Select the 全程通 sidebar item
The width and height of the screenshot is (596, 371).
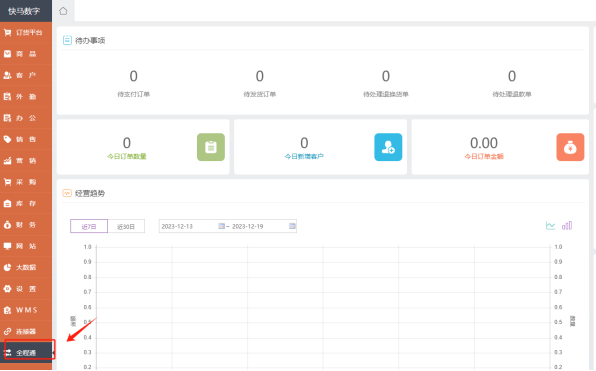(x=26, y=353)
